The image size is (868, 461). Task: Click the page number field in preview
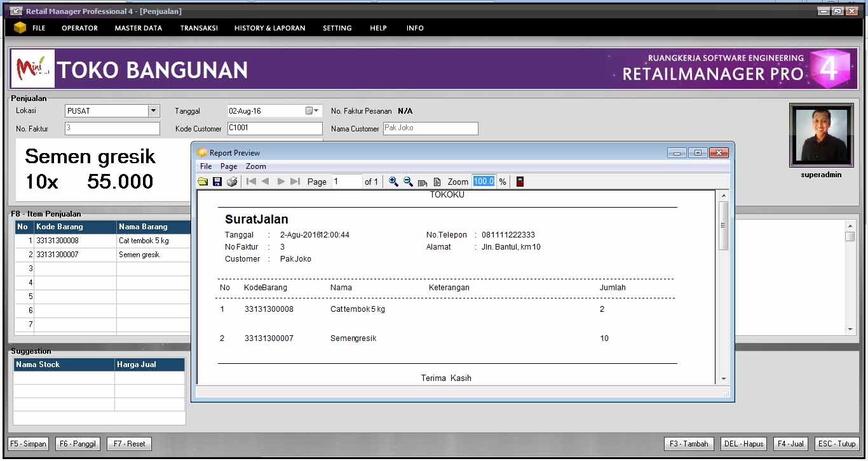coord(346,182)
